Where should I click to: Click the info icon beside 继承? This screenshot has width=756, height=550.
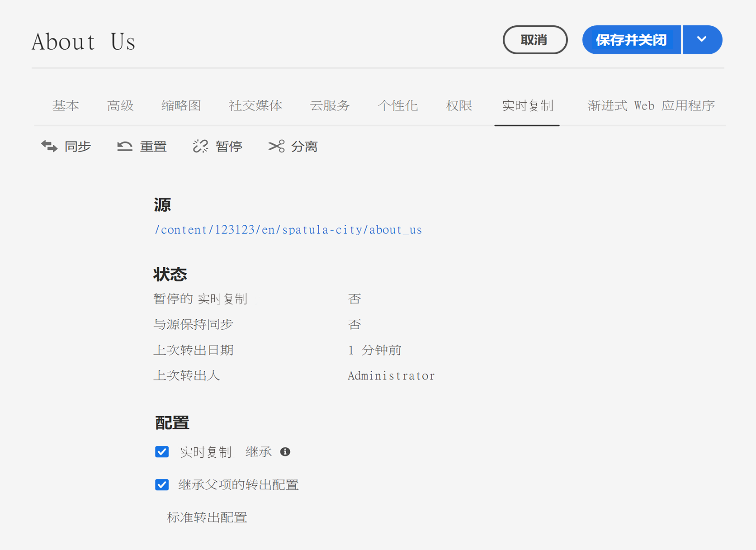coord(285,452)
